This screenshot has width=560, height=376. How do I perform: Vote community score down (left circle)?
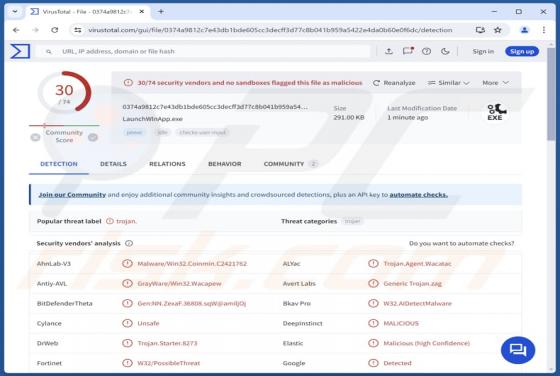pos(35,137)
